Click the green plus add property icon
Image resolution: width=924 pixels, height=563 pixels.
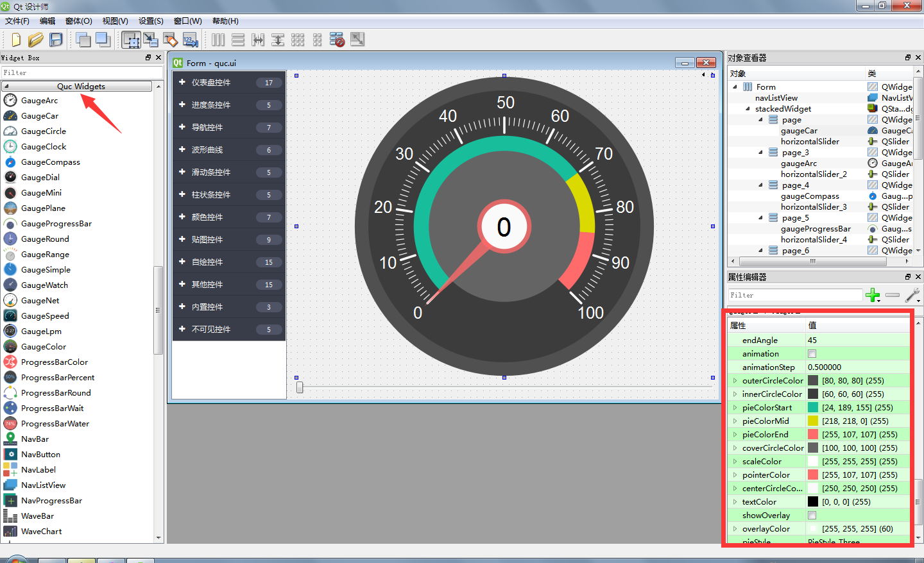coord(872,295)
